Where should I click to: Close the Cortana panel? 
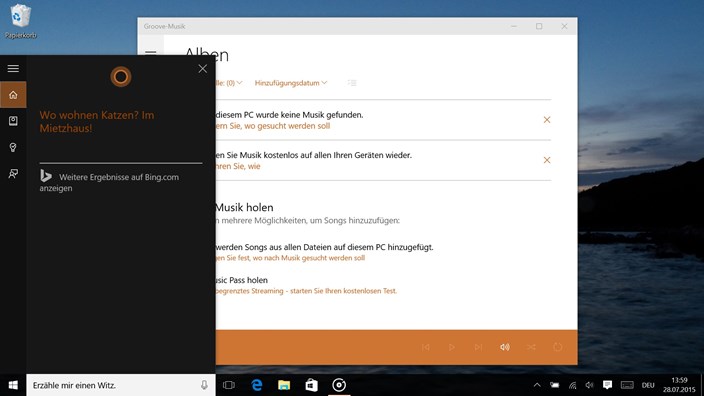(x=202, y=69)
